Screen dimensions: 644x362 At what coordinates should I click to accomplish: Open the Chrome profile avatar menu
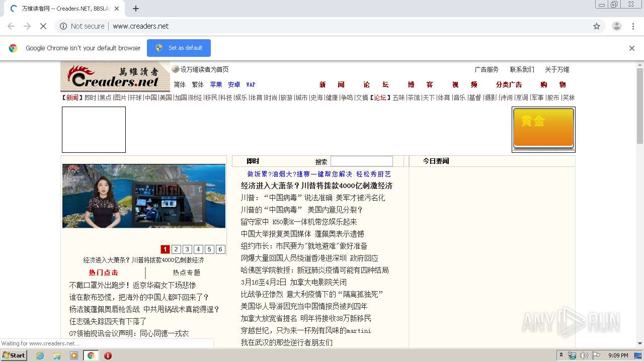[617, 26]
